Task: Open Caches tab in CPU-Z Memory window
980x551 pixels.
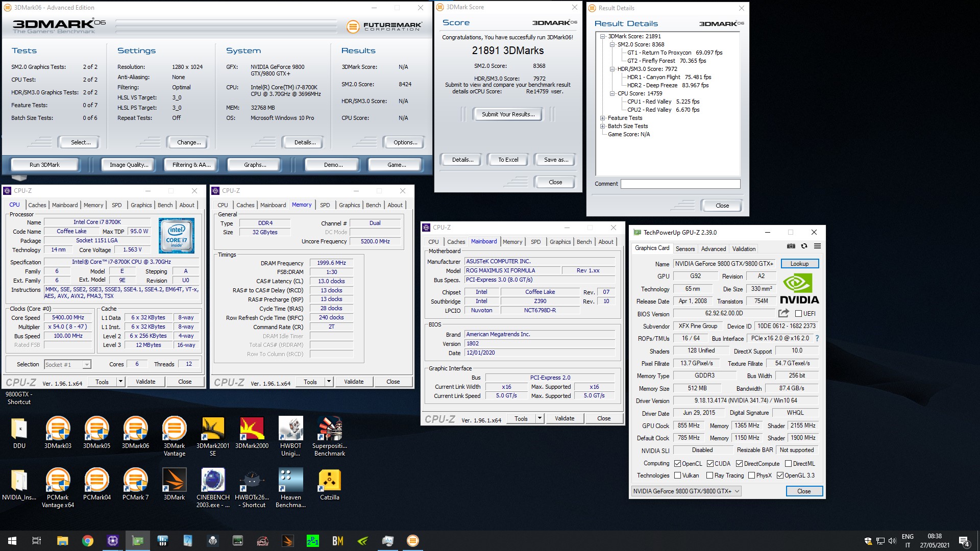Action: (x=245, y=205)
